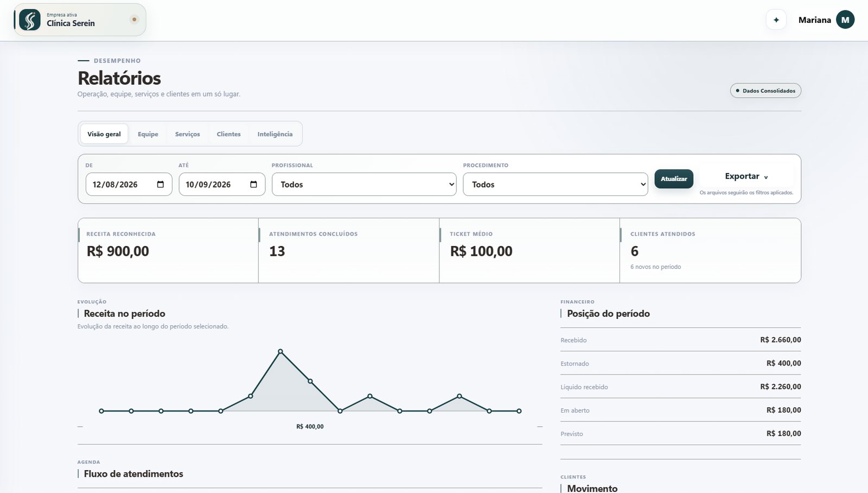Viewport: 868px width, 493px height.
Task: Click the Atualizar button
Action: tap(674, 179)
